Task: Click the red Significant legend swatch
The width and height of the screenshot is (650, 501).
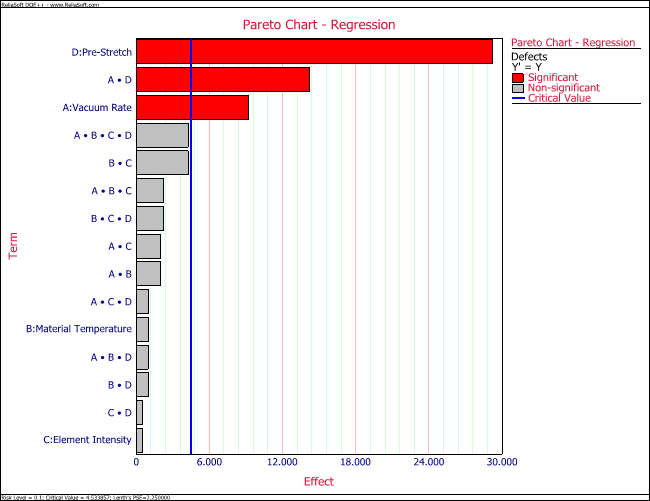Action: coord(518,78)
